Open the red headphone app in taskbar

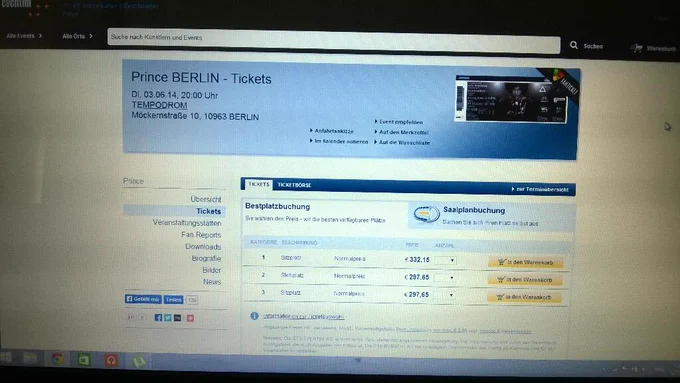coord(111,360)
